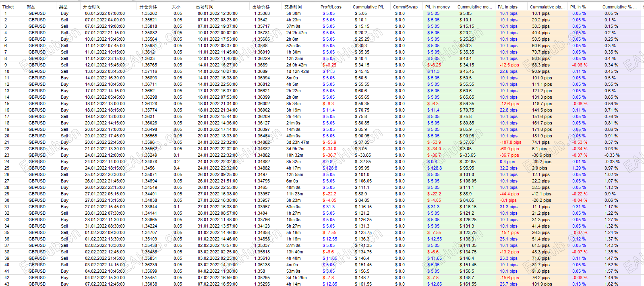Click the P/L in pips header
The height and width of the screenshot is (286, 644).
click(x=508, y=7)
